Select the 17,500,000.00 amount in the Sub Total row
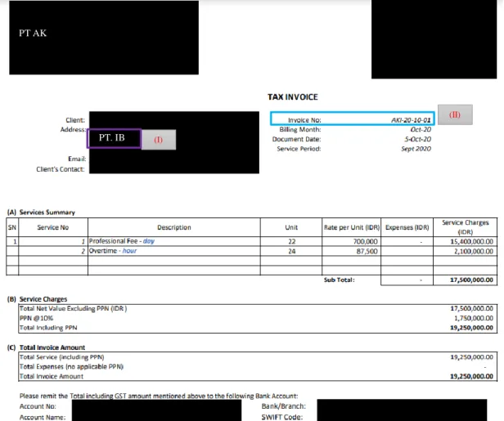 471,280
